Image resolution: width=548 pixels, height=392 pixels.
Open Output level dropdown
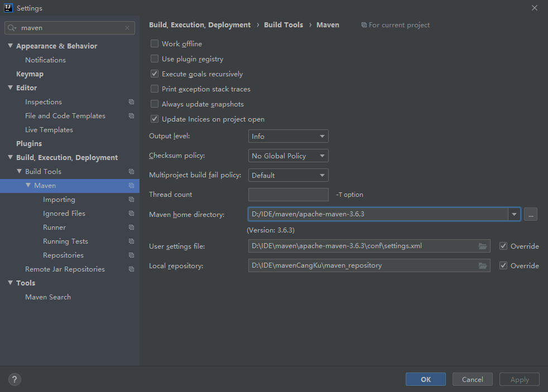[289, 136]
